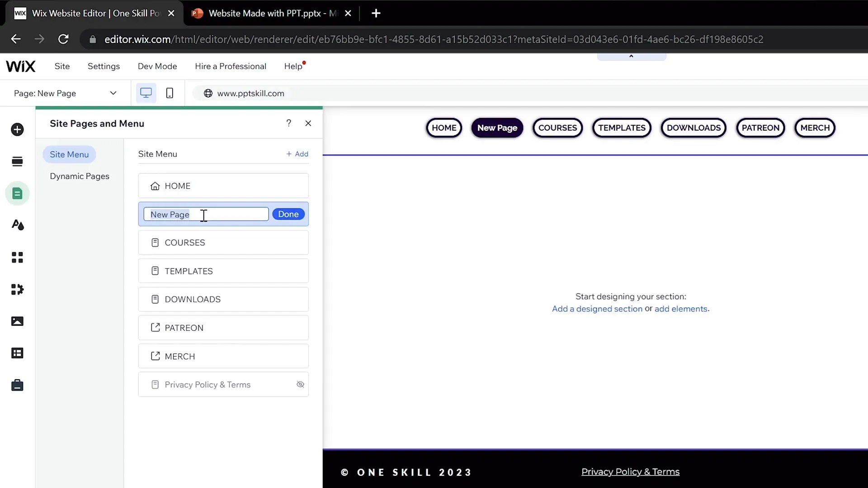Click the + Add button in Site Menu

(x=297, y=154)
